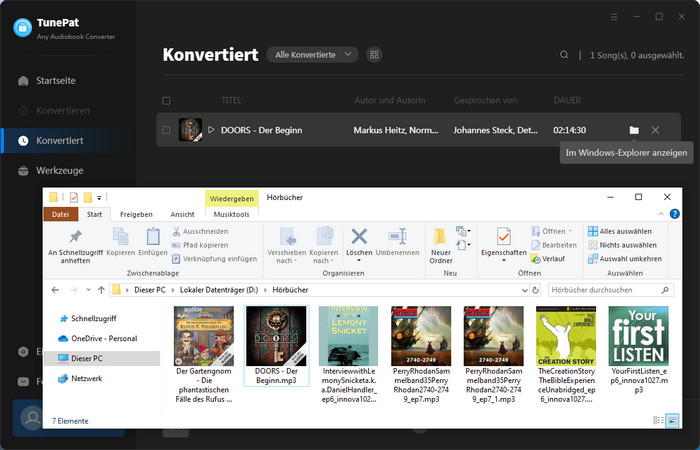
Task: Select OneDrive - Personal in navigation pane
Action: point(97,338)
